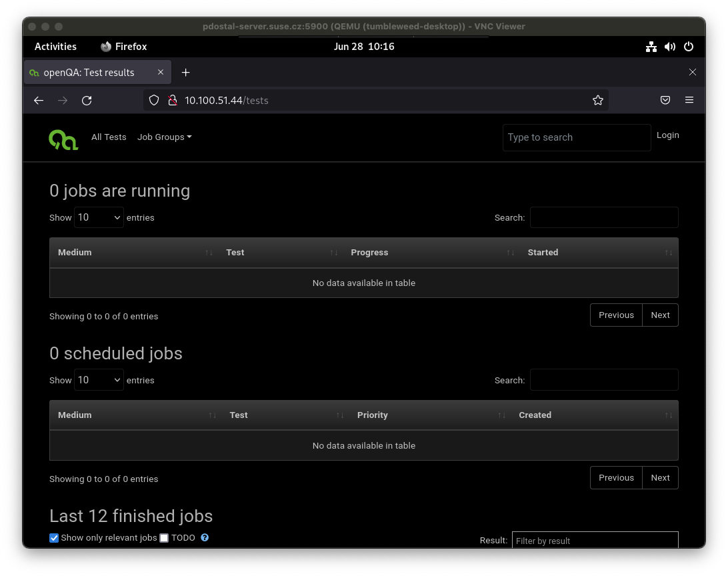Click the Login link

tap(667, 135)
